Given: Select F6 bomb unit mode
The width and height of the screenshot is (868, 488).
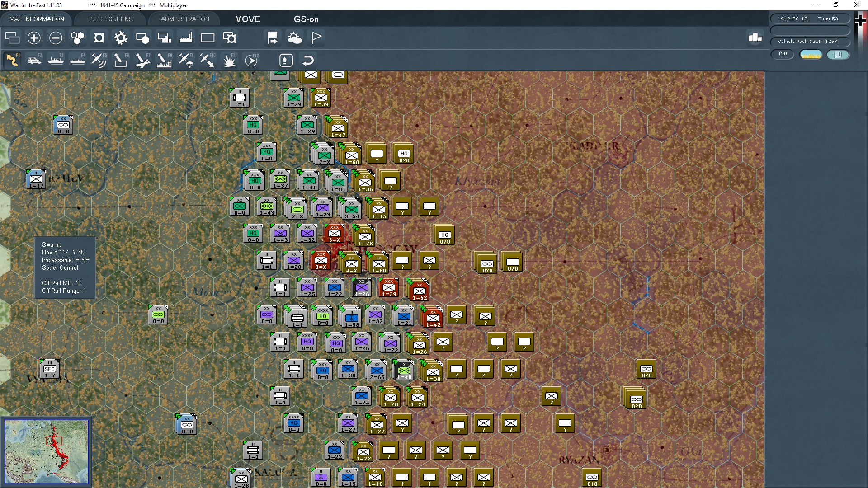Looking at the screenshot, I should coord(121,60).
